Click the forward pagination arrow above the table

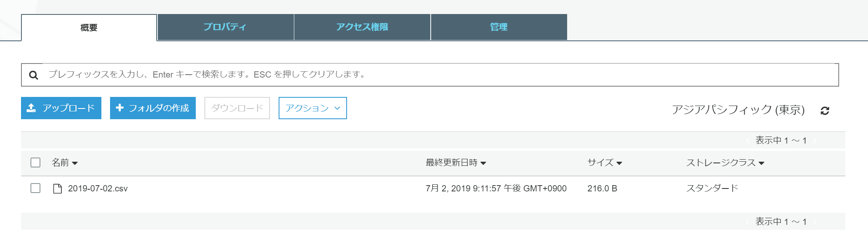[815, 140]
